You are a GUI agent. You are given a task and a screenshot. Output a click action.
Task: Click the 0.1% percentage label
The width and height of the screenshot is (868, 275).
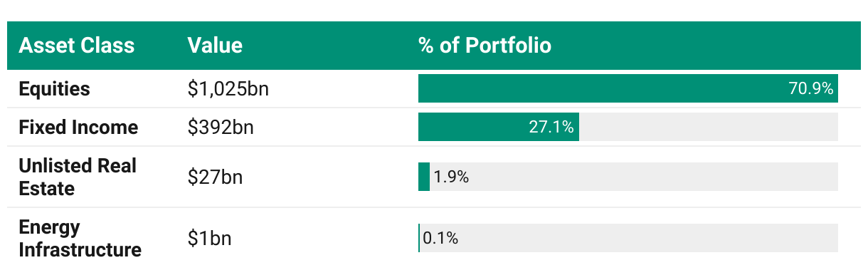click(440, 239)
